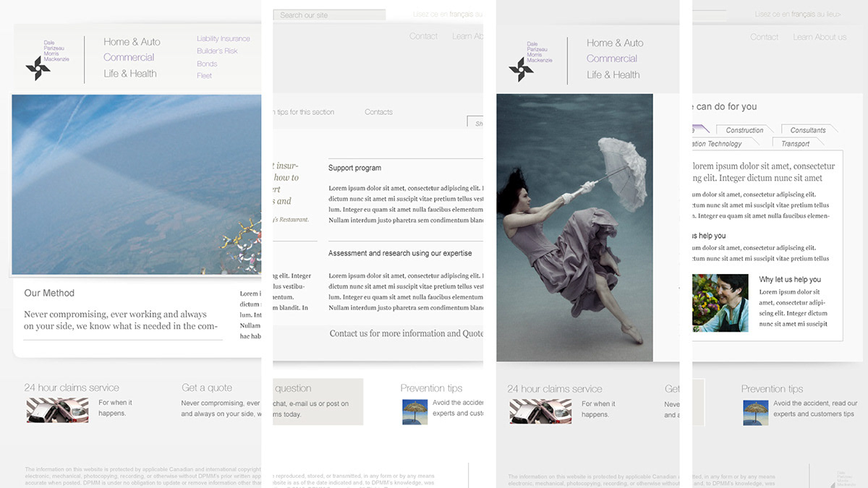Click the Our Method heading
The height and width of the screenshot is (488, 868).
tap(49, 293)
